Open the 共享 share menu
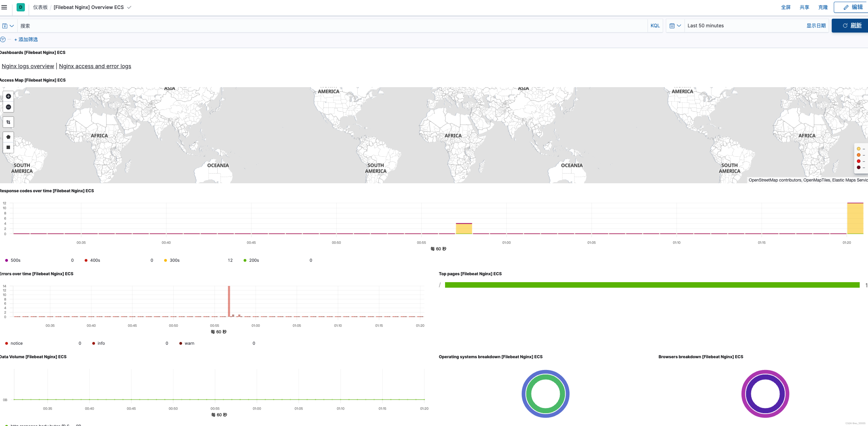 [804, 7]
